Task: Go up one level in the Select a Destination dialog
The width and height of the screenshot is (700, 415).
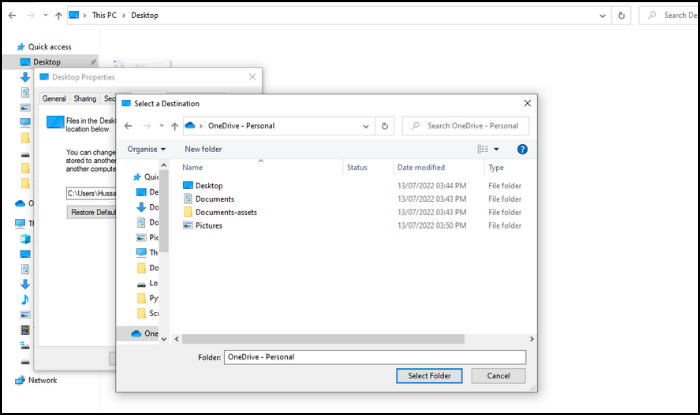Action: click(x=174, y=126)
